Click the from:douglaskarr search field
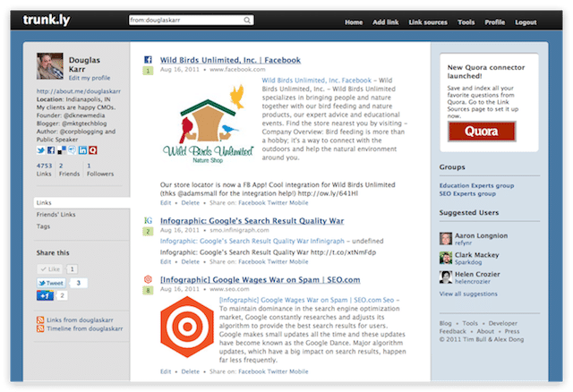 pos(191,20)
